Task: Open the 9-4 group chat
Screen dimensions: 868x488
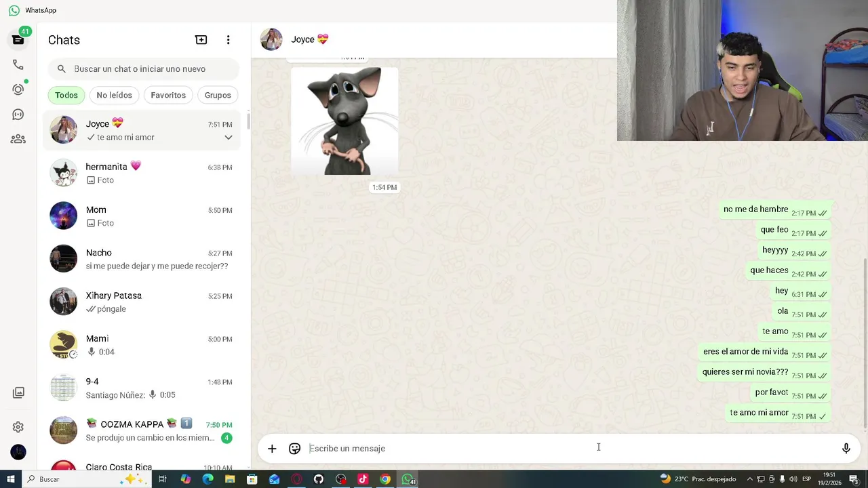Action: (142, 388)
